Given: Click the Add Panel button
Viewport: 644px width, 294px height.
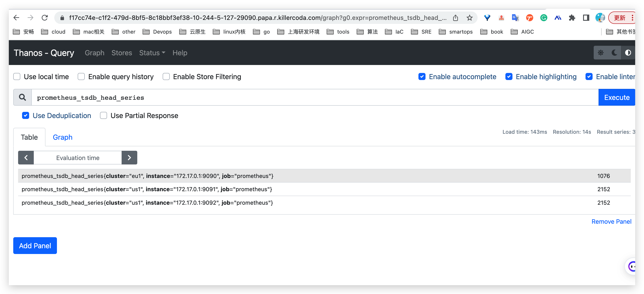Looking at the screenshot, I should point(35,246).
